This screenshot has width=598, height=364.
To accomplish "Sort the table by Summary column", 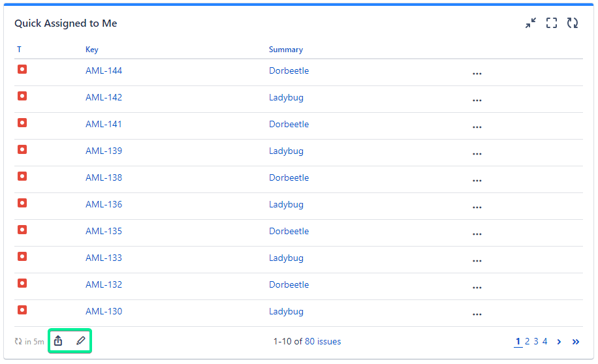I will tap(286, 50).
